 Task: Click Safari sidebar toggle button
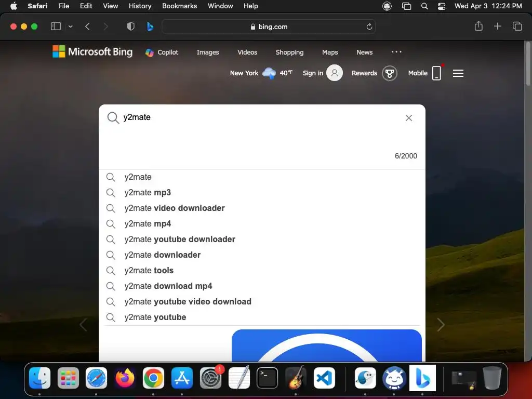(x=56, y=26)
